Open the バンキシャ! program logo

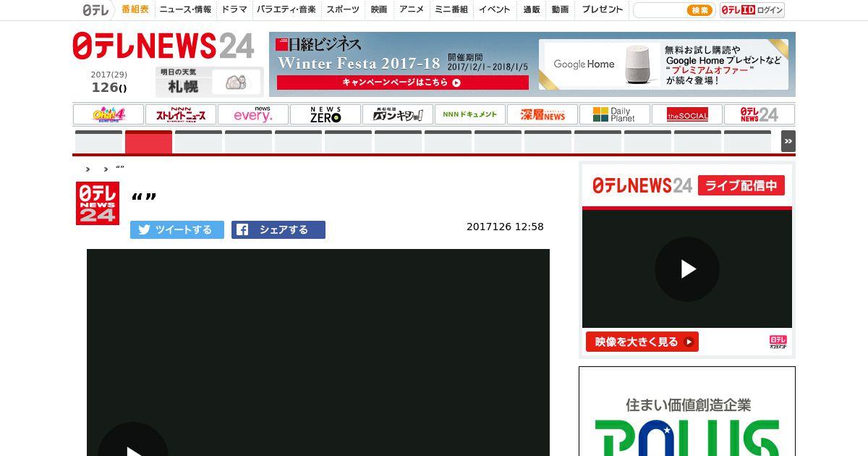click(x=398, y=114)
